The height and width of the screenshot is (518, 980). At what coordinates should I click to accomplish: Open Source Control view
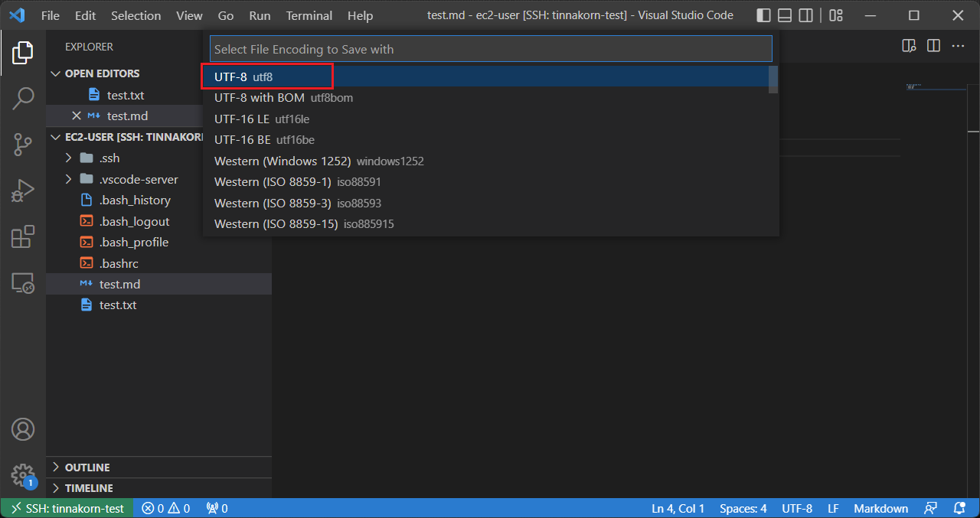point(23,144)
